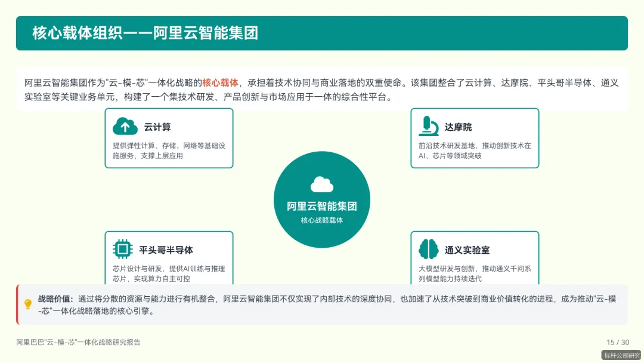644x363 pixels.
Task: Click the bold 战略价值 label
Action: 56,299
